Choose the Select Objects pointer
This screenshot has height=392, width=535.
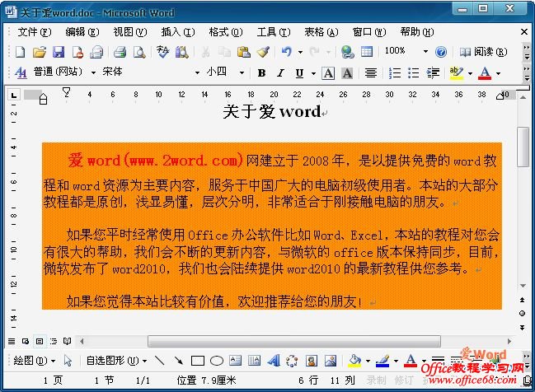point(68,361)
